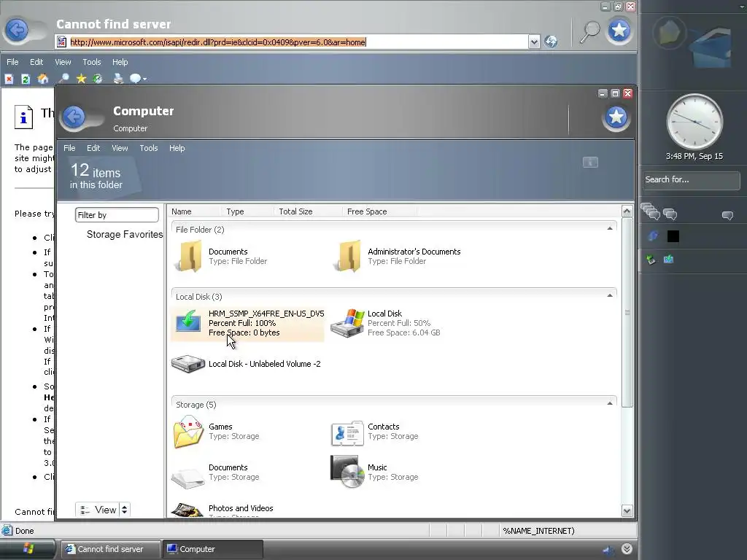Open Edit menu in Computer window
This screenshot has height=560, width=747.
point(93,148)
